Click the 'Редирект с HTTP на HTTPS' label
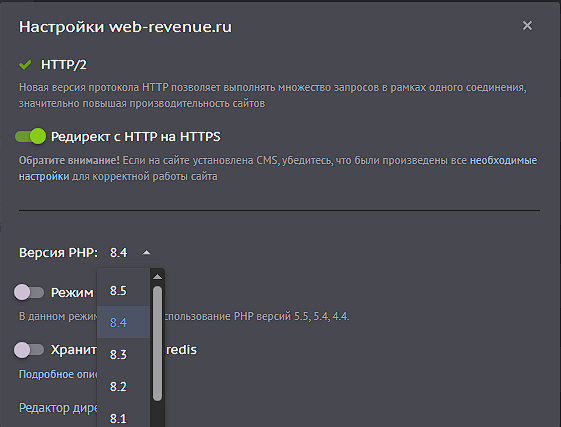 coord(136,137)
